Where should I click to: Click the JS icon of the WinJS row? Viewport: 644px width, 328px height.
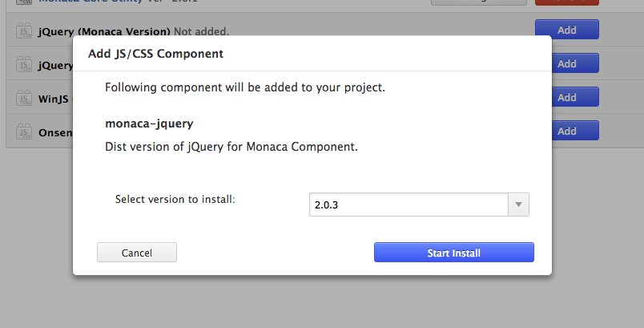pyautogui.click(x=23, y=99)
